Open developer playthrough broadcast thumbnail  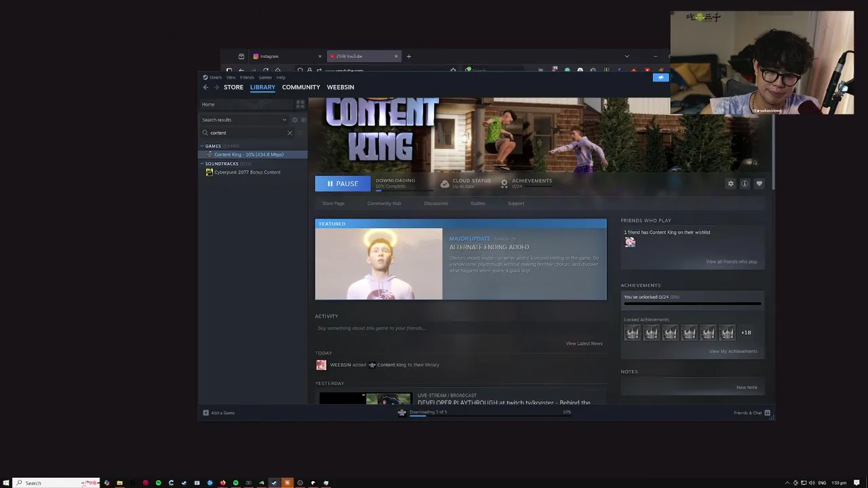(x=366, y=399)
